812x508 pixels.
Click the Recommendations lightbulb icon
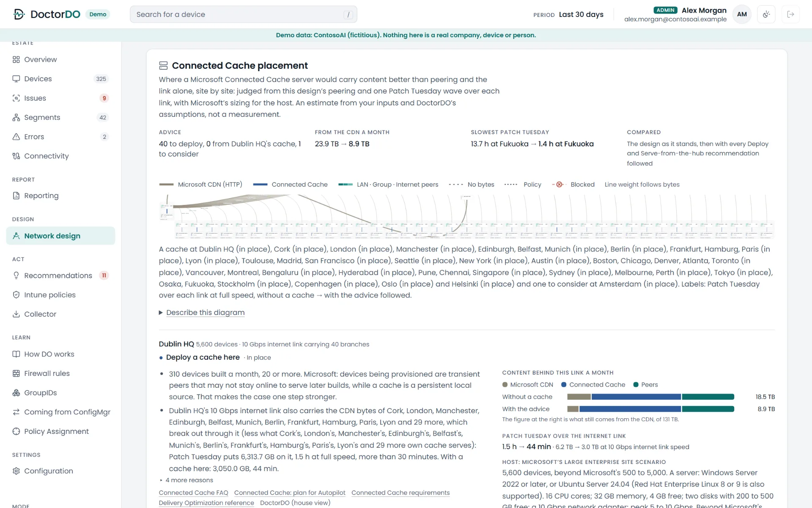click(16, 276)
